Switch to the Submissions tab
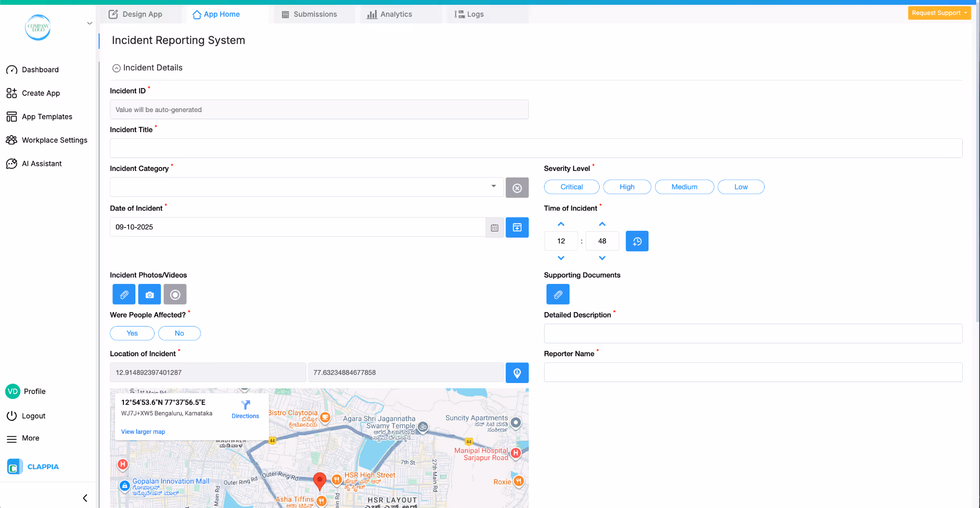980x508 pixels. pos(313,14)
